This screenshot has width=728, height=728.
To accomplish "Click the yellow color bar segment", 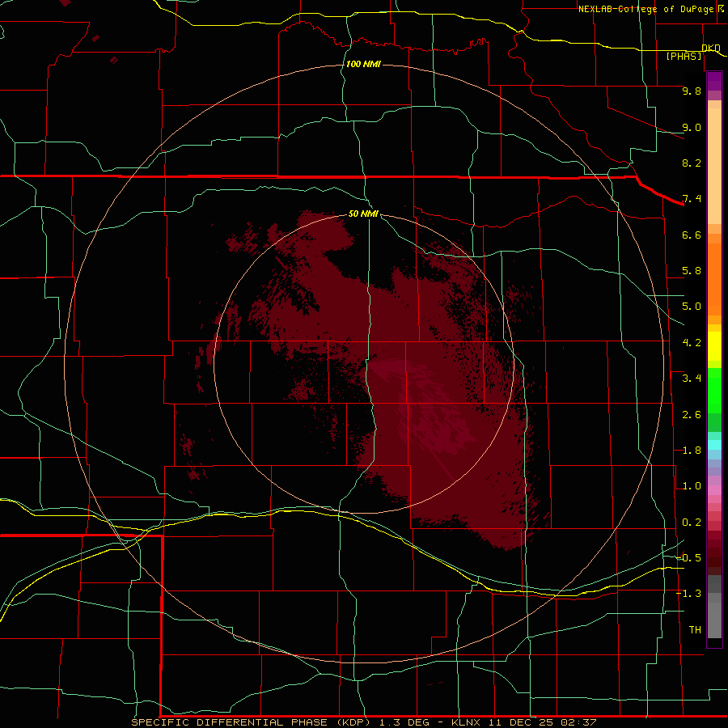I will click(714, 346).
